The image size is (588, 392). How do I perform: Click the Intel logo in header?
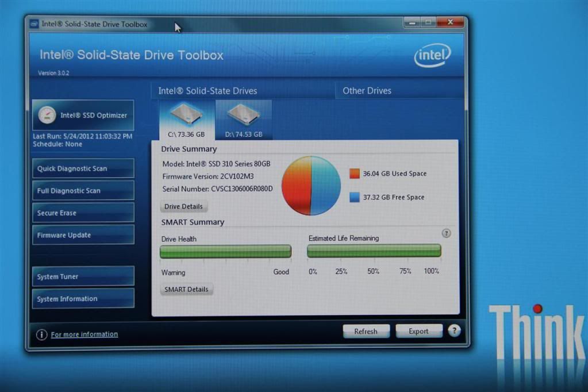point(432,56)
